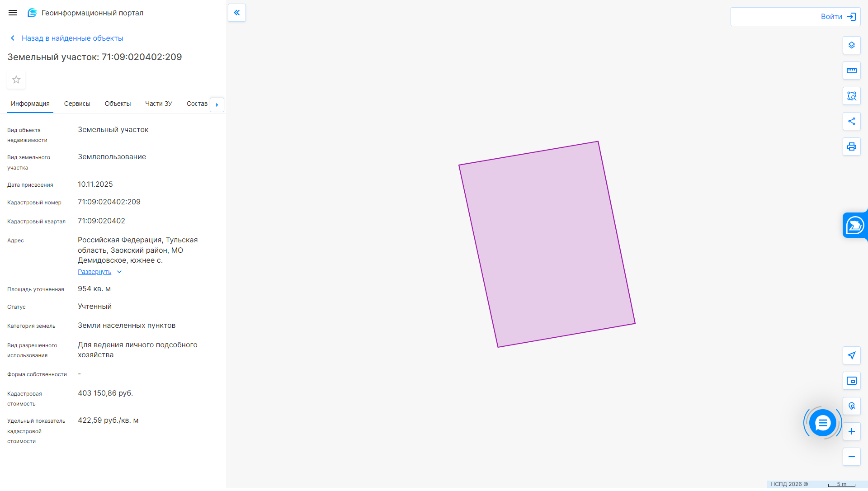Go back to found objects
The height and width of the screenshot is (491, 868).
pyautogui.click(x=72, y=38)
